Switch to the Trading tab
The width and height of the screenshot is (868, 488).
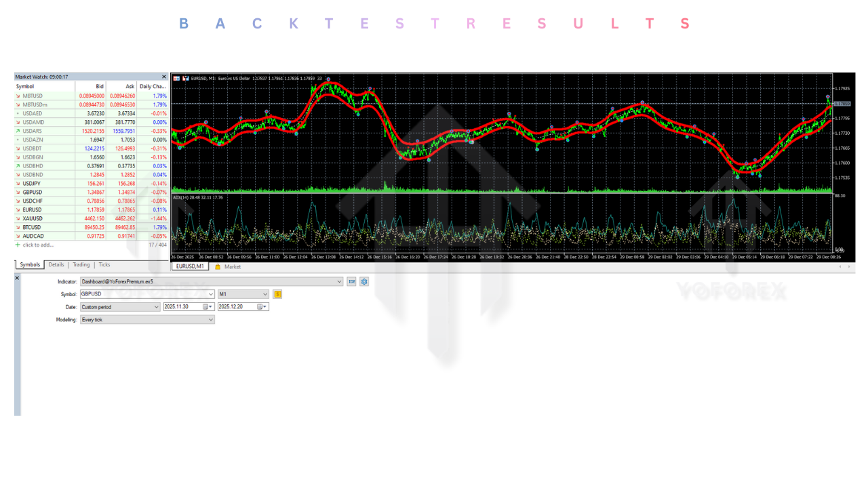tap(81, 264)
